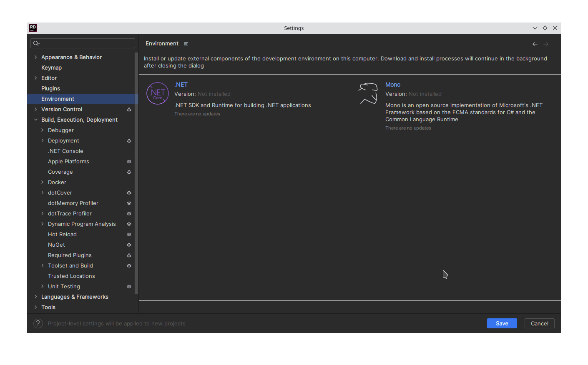This screenshot has width=588, height=365.
Task: Click the layer icon next to Dynamic Program Analysis
Action: click(129, 224)
